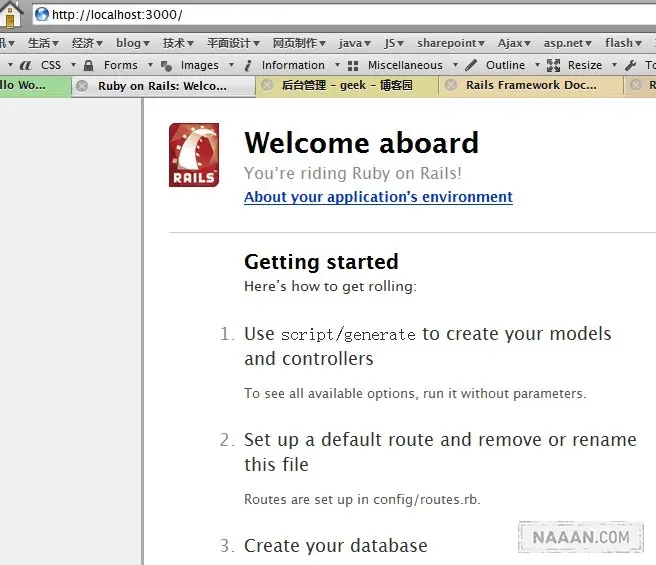Click the Miscellaneous grid icon
Screen dimensions: 656x565
[353, 65]
